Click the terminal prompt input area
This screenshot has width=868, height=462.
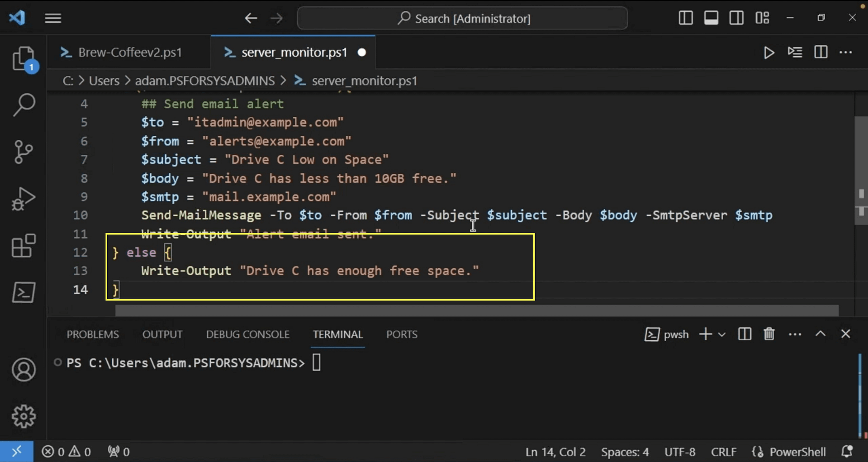[x=317, y=363]
